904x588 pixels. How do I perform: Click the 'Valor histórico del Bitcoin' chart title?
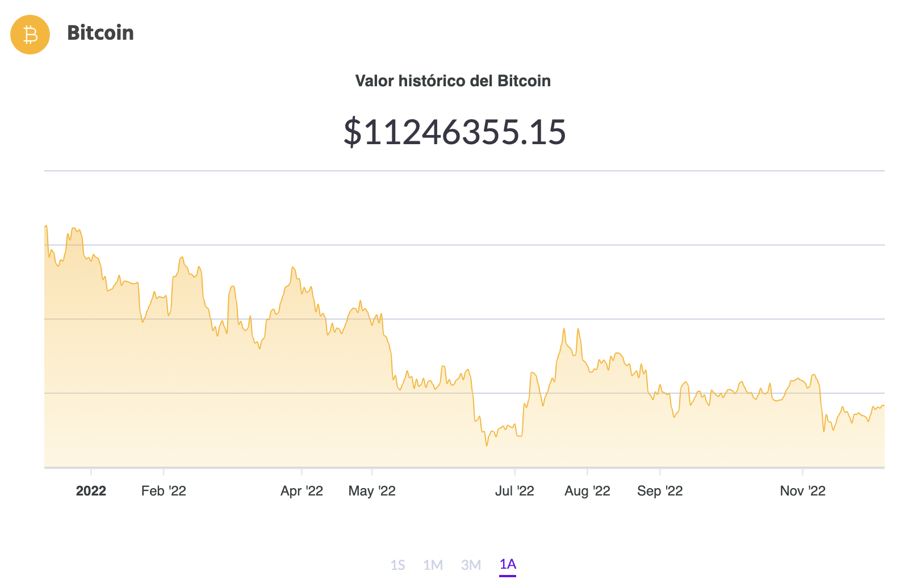point(453,81)
